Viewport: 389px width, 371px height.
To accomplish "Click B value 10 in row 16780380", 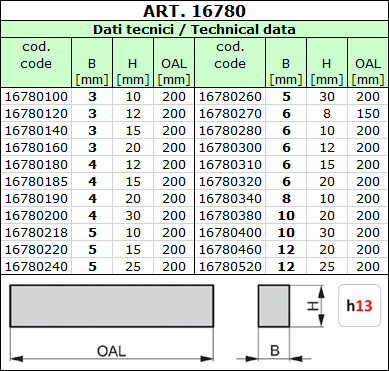I will click(286, 216).
